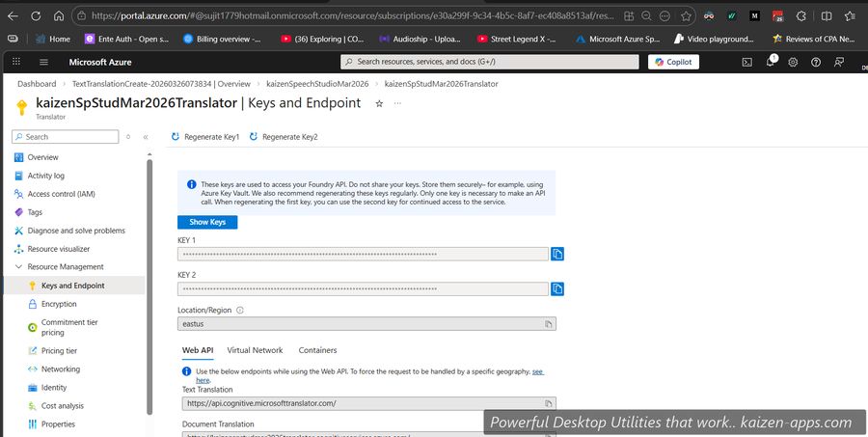Click the resource menu scrollbar
The width and height of the screenshot is (868, 437).
pyautogui.click(x=149, y=287)
